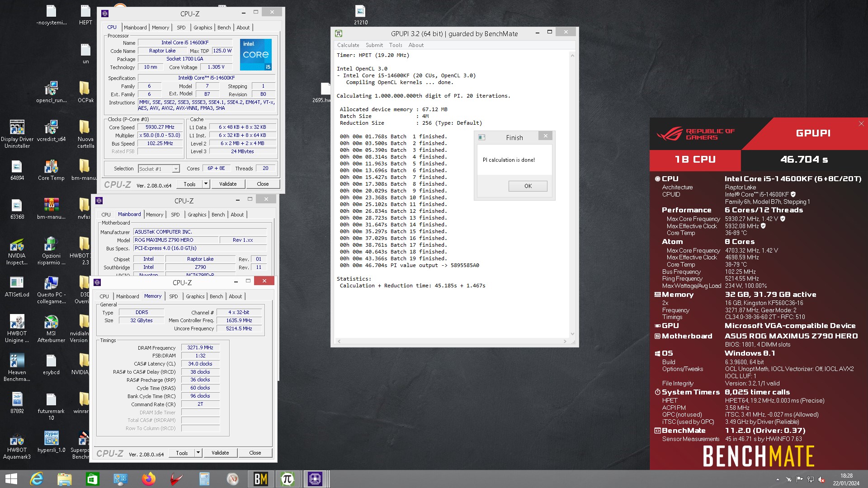Open the hyperpi_1.0 desktop icon
868x488 pixels.
pos(51,441)
